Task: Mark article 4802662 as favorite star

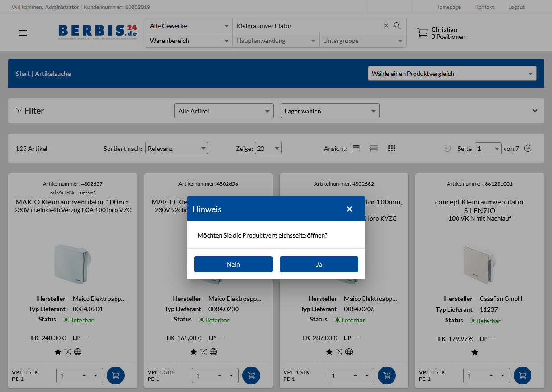Action: pyautogui.click(x=329, y=352)
